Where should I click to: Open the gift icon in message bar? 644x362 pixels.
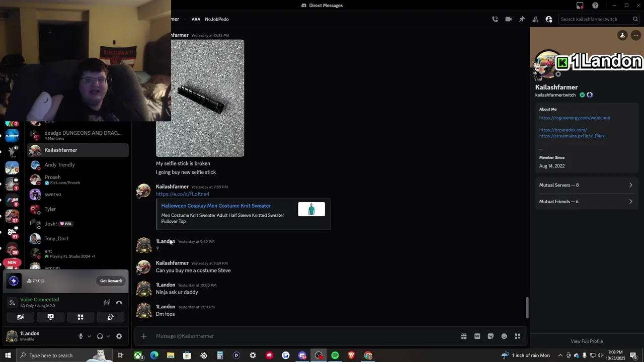coord(464,336)
